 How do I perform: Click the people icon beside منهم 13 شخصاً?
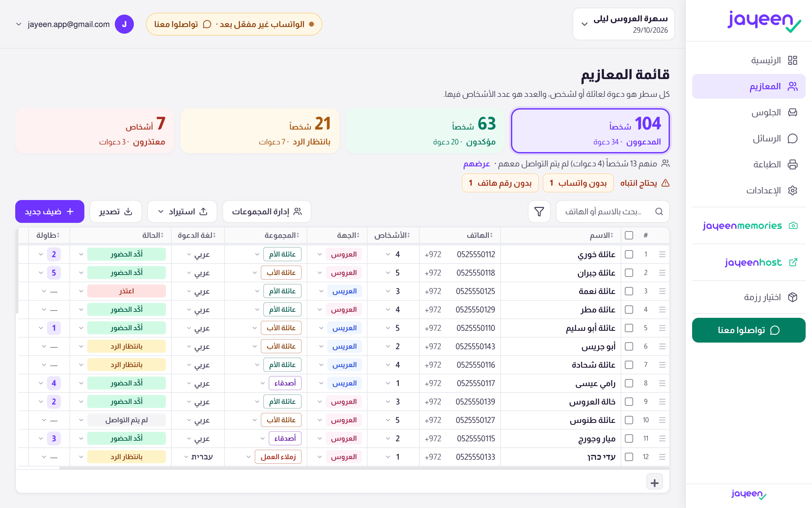(x=665, y=164)
